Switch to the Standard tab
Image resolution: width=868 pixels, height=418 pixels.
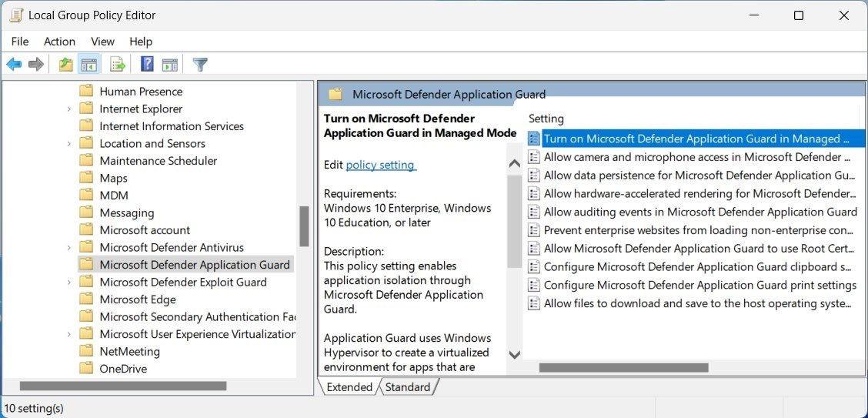tap(407, 387)
